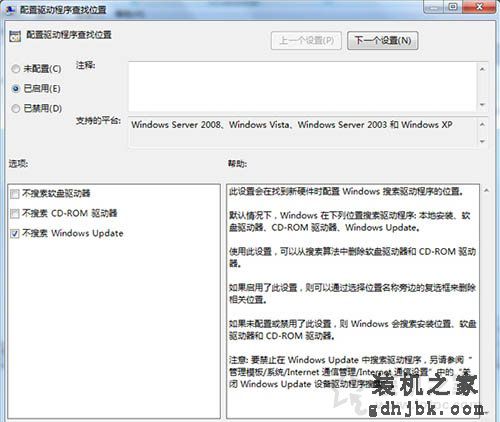The width and height of the screenshot is (500, 422).
Task: Click inside the 注释 comment text box
Action: pyautogui.click(x=303, y=87)
